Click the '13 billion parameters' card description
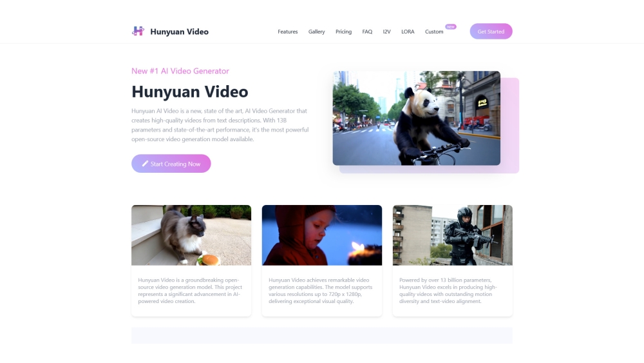The width and height of the screenshot is (644, 363). click(x=448, y=291)
